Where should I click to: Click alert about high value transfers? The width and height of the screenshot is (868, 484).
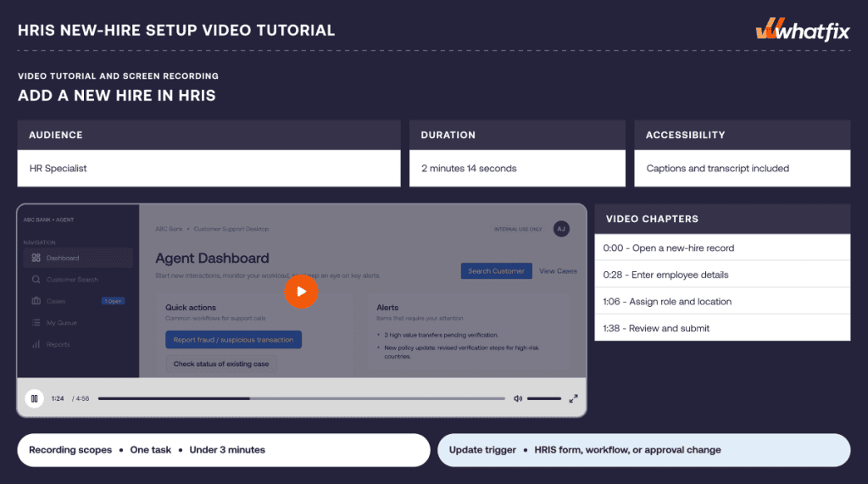click(x=441, y=335)
